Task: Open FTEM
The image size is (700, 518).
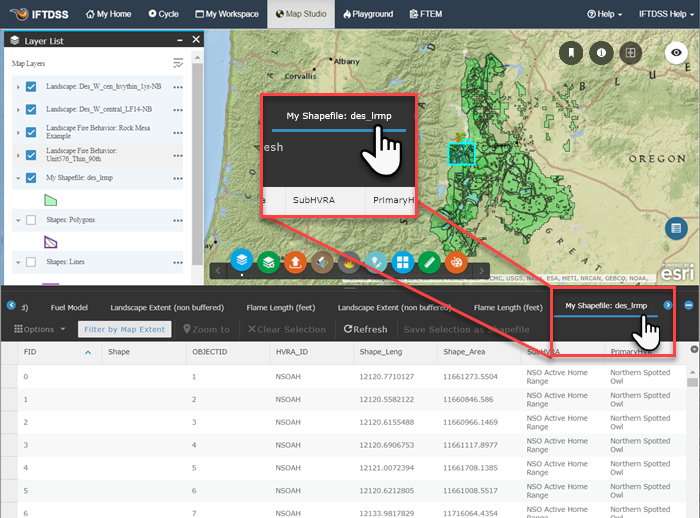Action: click(x=426, y=14)
